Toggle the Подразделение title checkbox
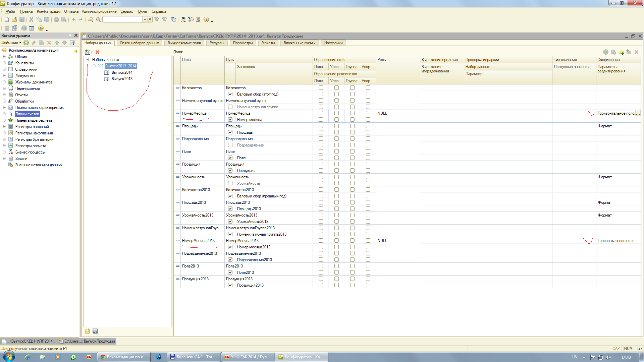The width and height of the screenshot is (644, 362). 230,145
